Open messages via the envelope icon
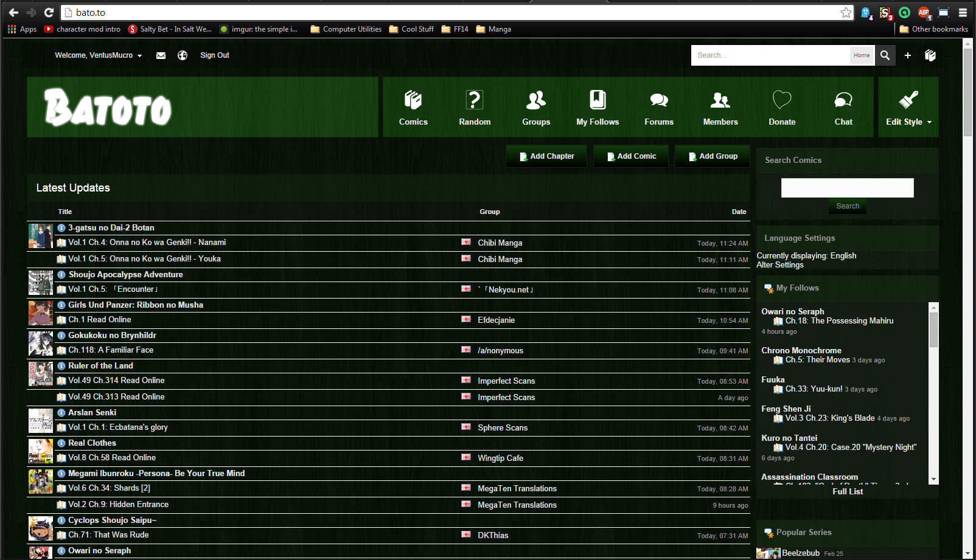Viewport: 976px width, 560px height. coord(161,55)
